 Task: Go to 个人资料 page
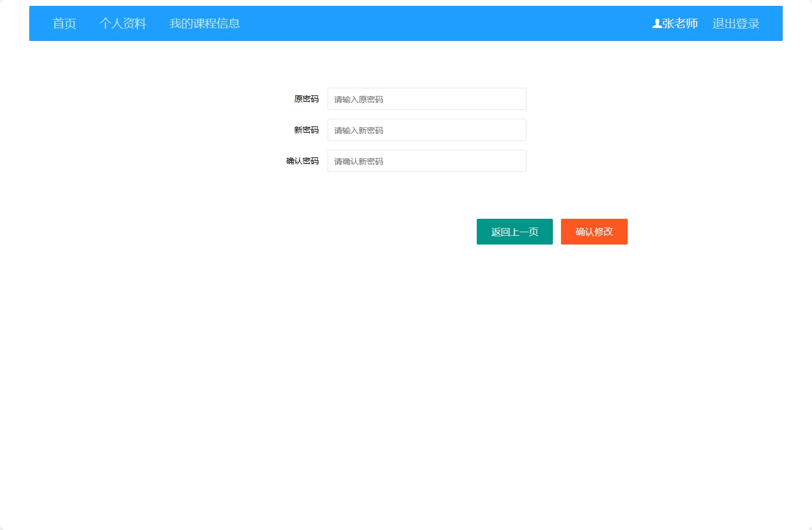123,23
